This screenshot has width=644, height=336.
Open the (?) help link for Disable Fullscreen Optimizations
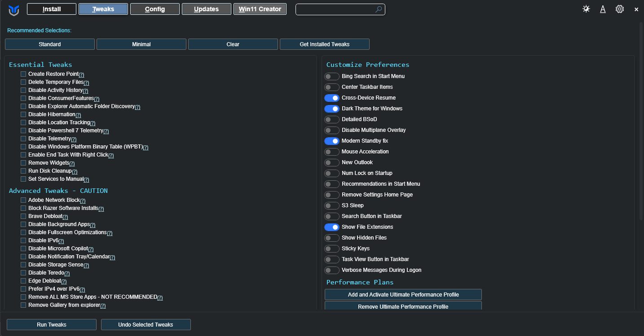pos(110,233)
